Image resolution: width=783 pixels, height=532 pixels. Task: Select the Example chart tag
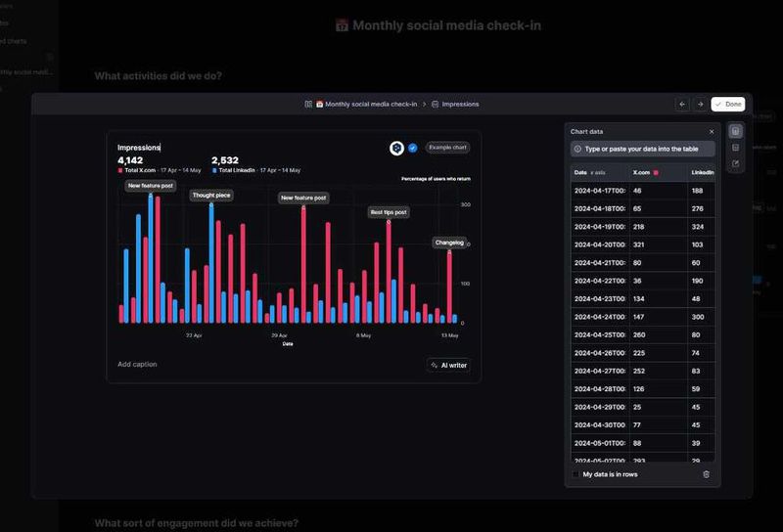[447, 148]
